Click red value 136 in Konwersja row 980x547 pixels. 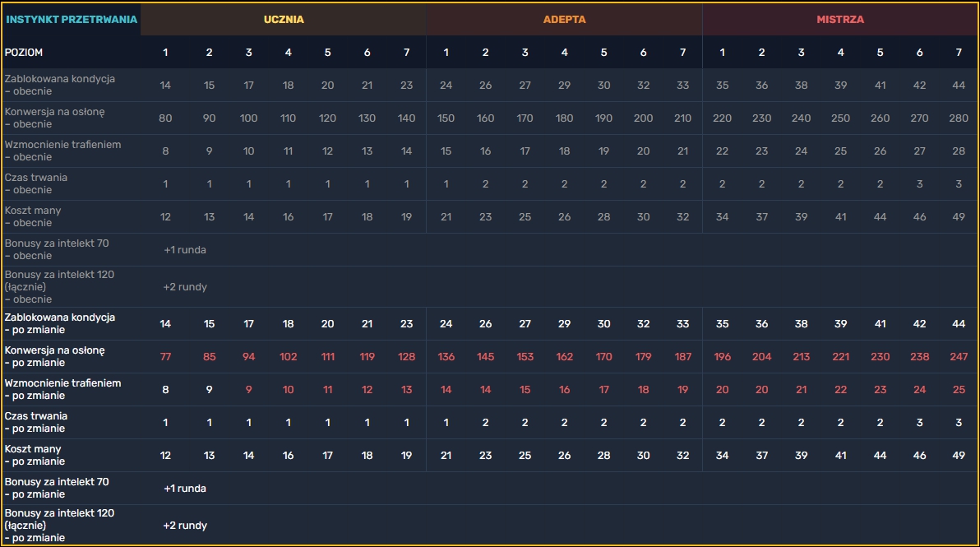coord(446,357)
